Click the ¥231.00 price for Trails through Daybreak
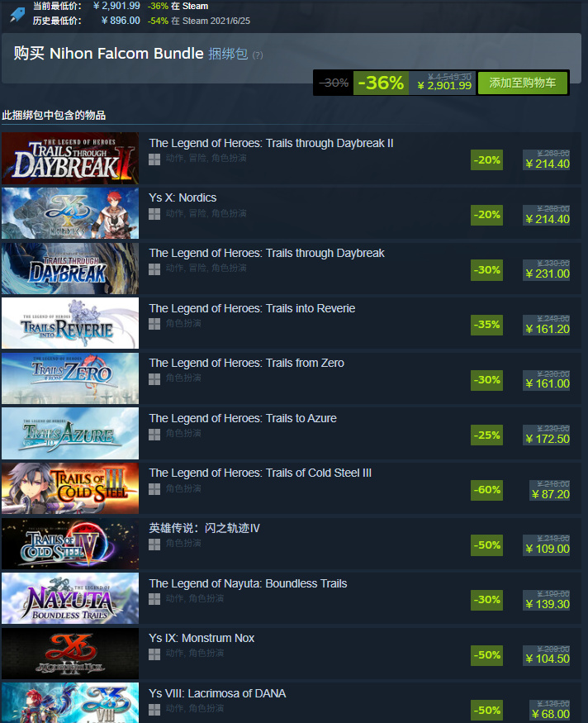 (548, 274)
